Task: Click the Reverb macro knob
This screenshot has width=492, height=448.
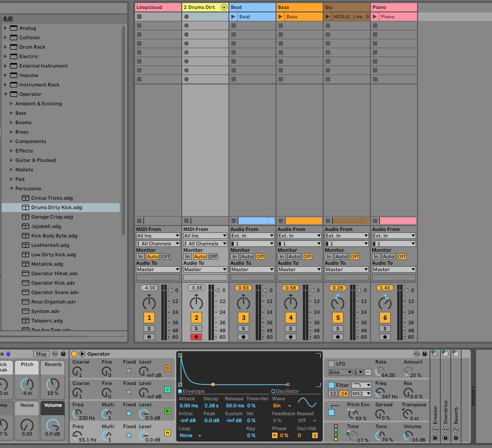Action: coord(53,384)
